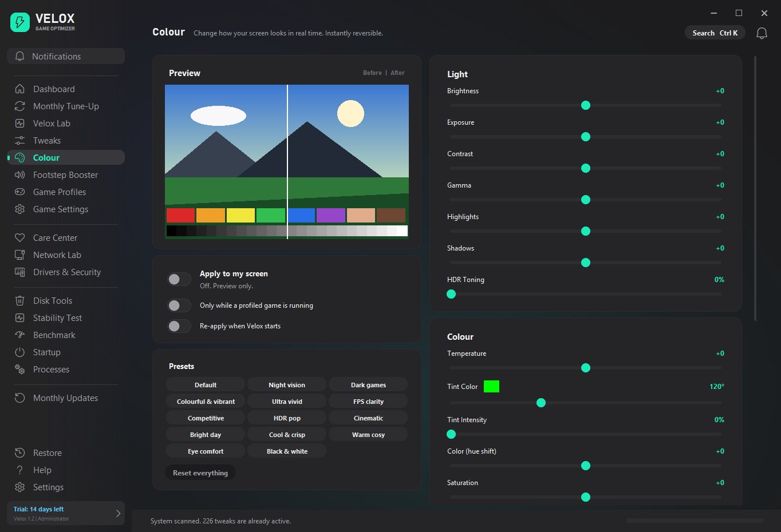The height and width of the screenshot is (532, 781).
Task: Open Footstep Booster speaker icon
Action: coord(19,175)
